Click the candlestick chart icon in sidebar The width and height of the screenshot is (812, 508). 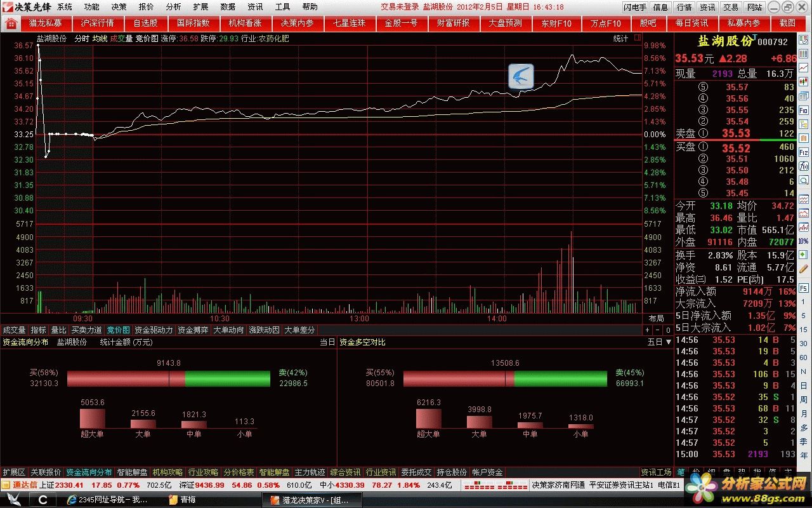(804, 82)
